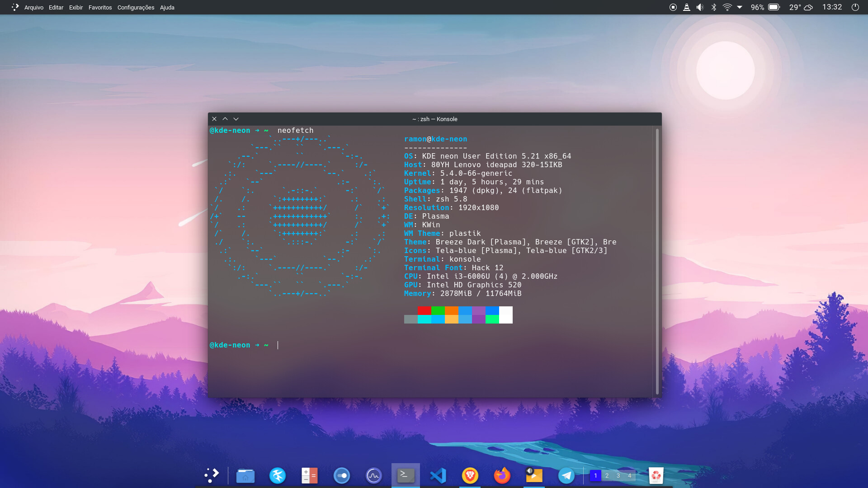868x488 pixels.
Task: Click the 'CPU: Intel i3-6006U' line
Action: pyautogui.click(x=481, y=277)
